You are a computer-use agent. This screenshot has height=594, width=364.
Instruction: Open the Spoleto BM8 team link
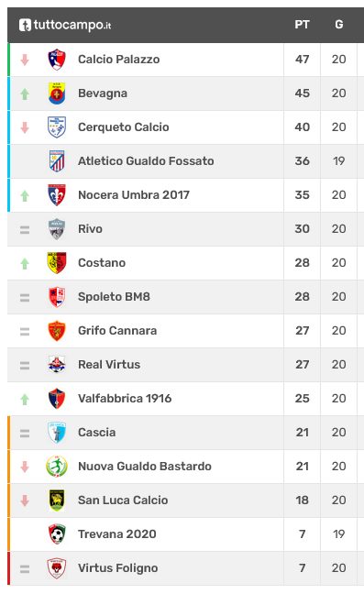(x=114, y=297)
